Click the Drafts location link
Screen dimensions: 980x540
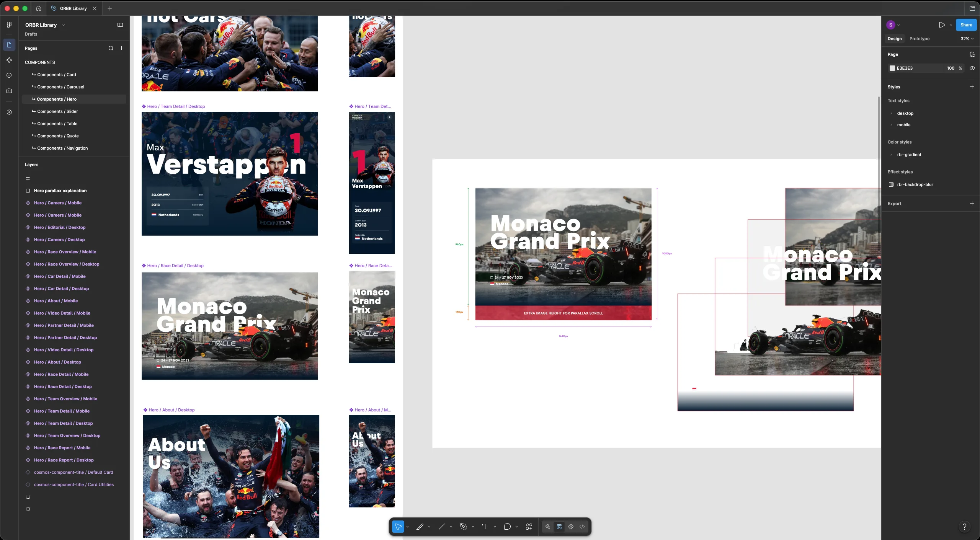pyautogui.click(x=31, y=34)
